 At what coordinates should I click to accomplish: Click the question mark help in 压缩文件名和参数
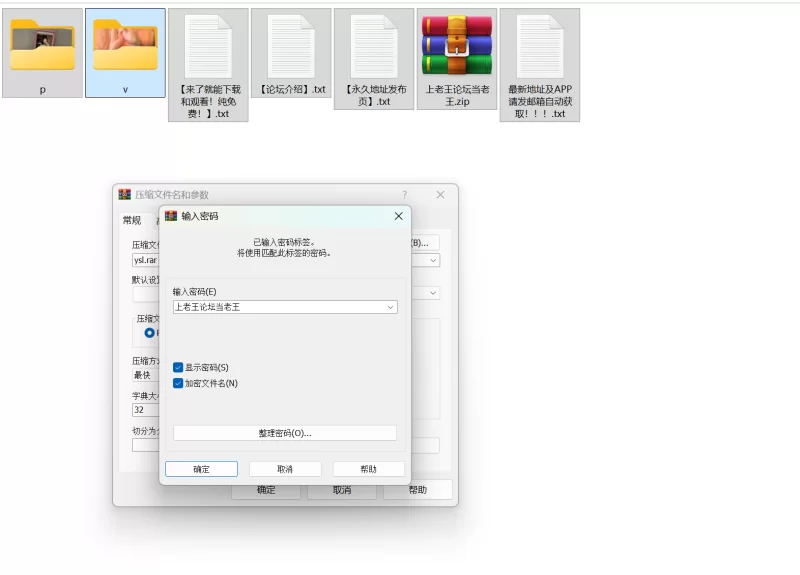pyautogui.click(x=405, y=194)
